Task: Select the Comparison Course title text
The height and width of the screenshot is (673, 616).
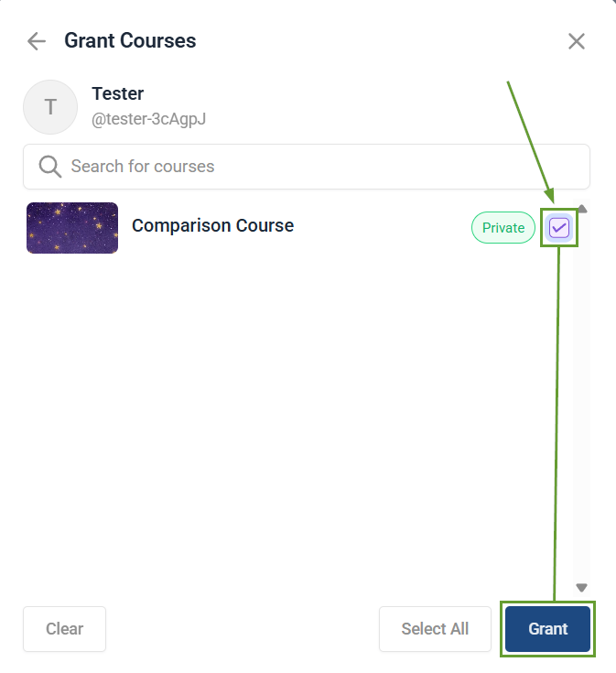Action: (x=212, y=225)
